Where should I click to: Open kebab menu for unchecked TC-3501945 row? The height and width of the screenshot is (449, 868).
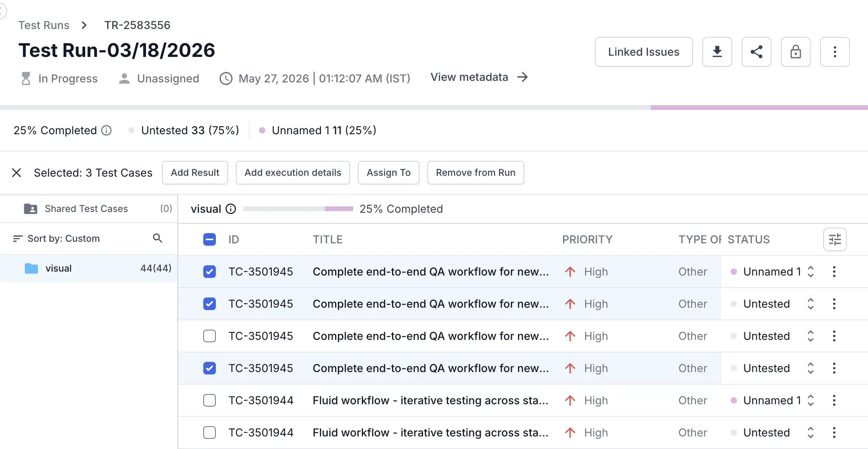834,336
